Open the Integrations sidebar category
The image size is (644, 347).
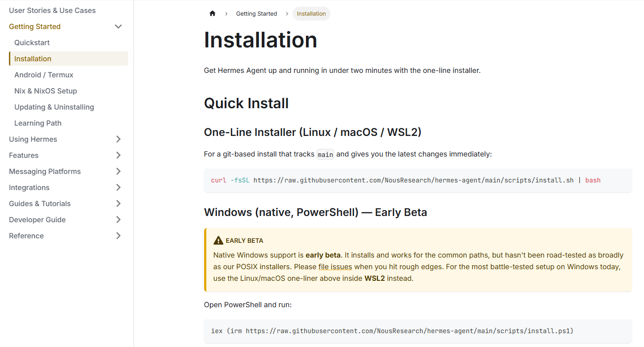[x=29, y=187]
